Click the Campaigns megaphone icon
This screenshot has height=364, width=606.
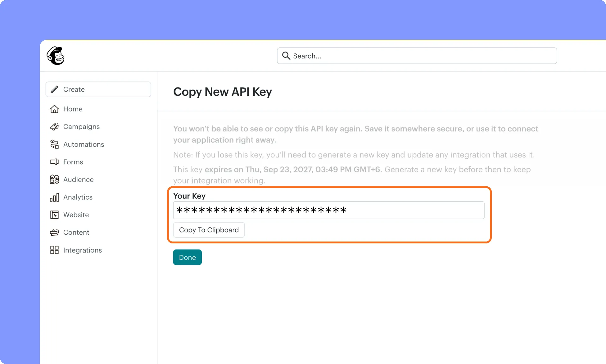[x=54, y=127]
